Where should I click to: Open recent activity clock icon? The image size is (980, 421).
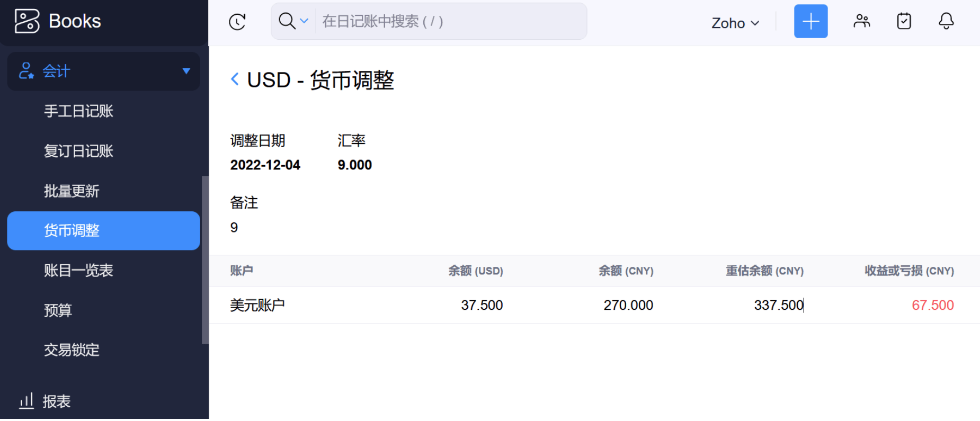237,22
